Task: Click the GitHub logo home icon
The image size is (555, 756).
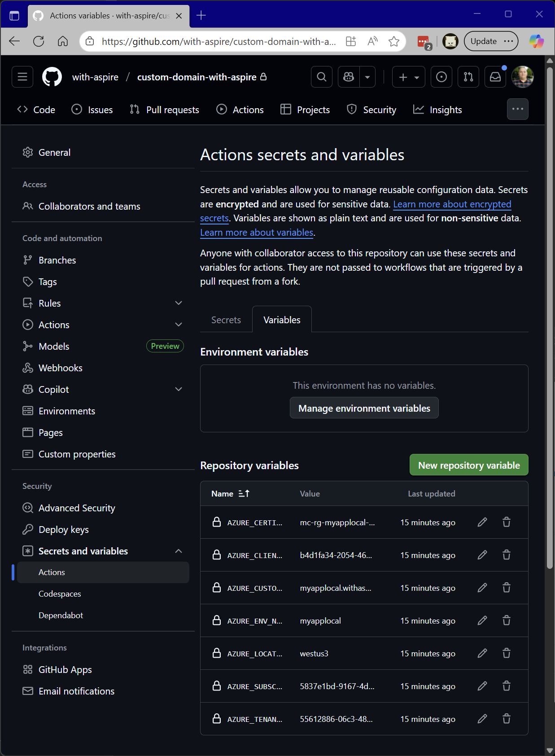Action: 52,77
